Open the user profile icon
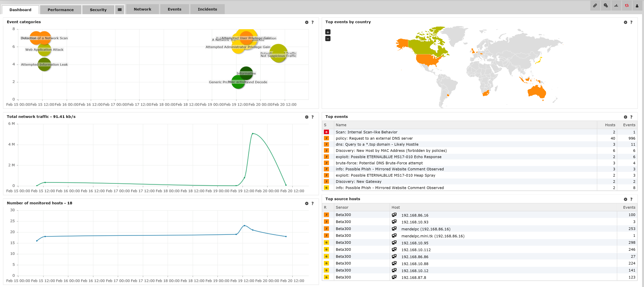The height and width of the screenshot is (287, 644). tap(637, 5)
